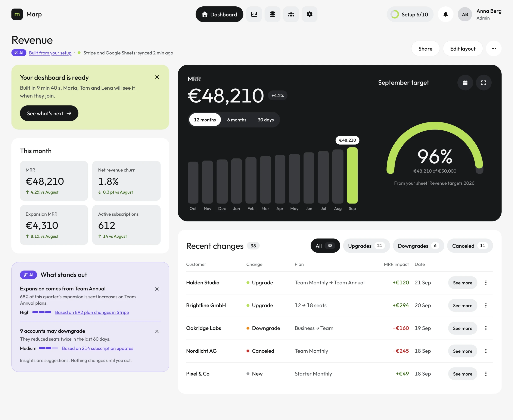Open Setup 6/10 progress
513x420 pixels.
click(410, 14)
